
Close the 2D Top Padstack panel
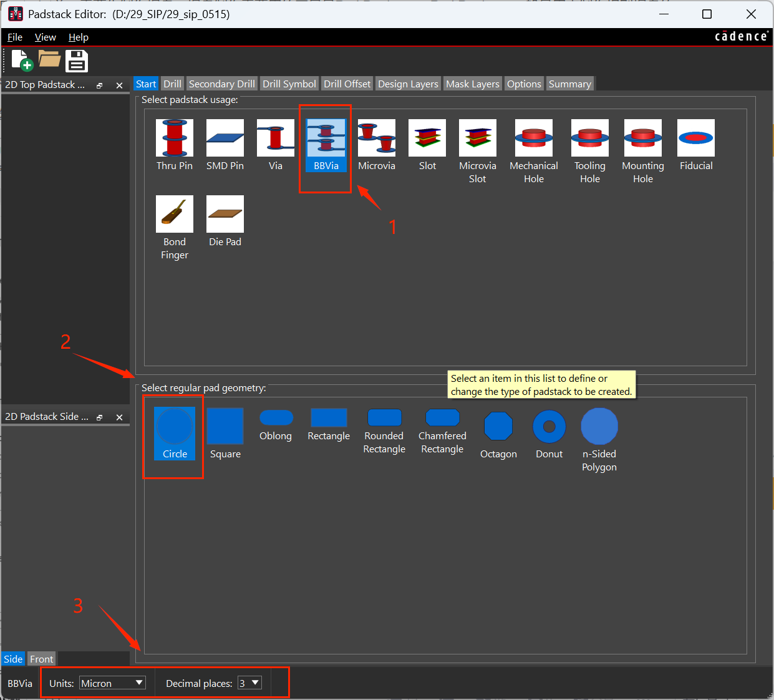coord(119,85)
